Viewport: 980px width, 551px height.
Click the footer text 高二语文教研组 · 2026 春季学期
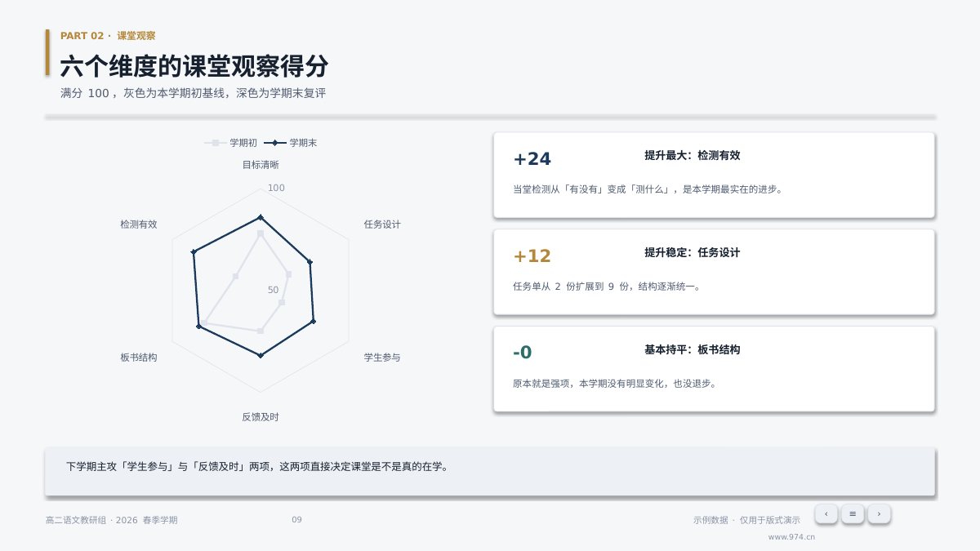coord(112,520)
